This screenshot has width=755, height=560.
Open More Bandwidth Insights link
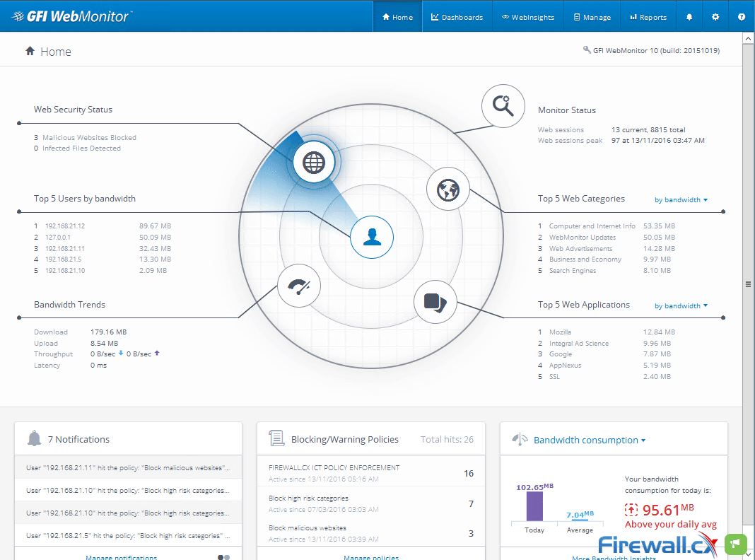[614, 558]
